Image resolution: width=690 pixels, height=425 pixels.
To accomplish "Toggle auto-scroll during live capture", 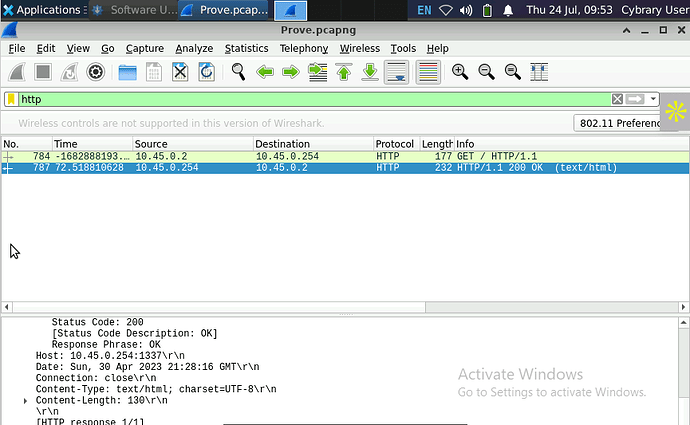I will 396,72.
